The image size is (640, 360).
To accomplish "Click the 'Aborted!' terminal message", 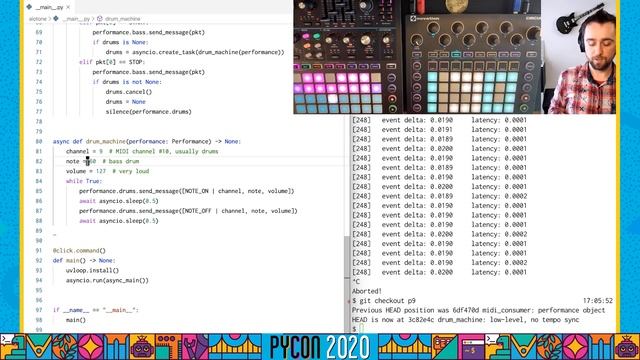I will tap(367, 291).
